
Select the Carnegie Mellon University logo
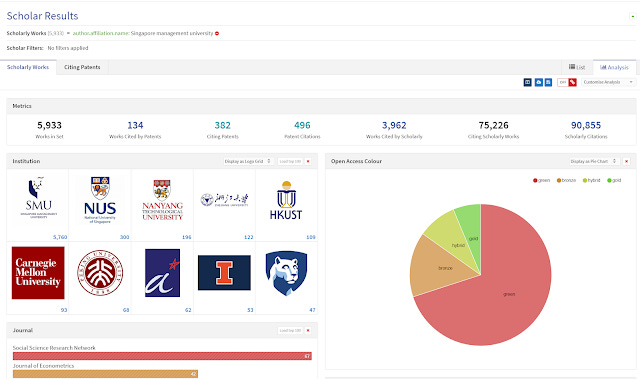click(38, 273)
